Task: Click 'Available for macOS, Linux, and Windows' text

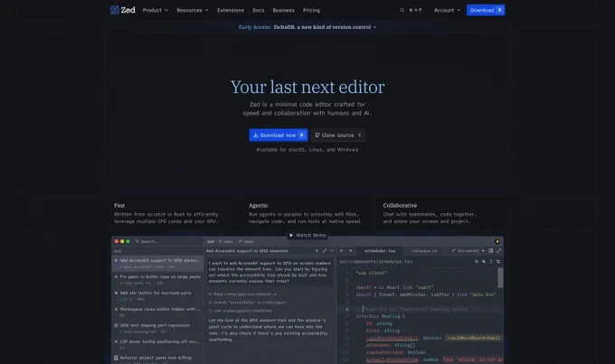Action: [307, 150]
